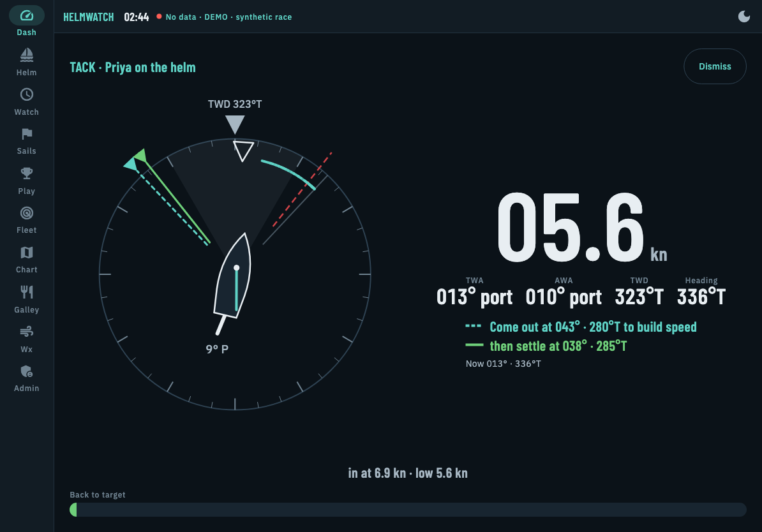Click the '9° P' rudder angle label

coord(217,349)
